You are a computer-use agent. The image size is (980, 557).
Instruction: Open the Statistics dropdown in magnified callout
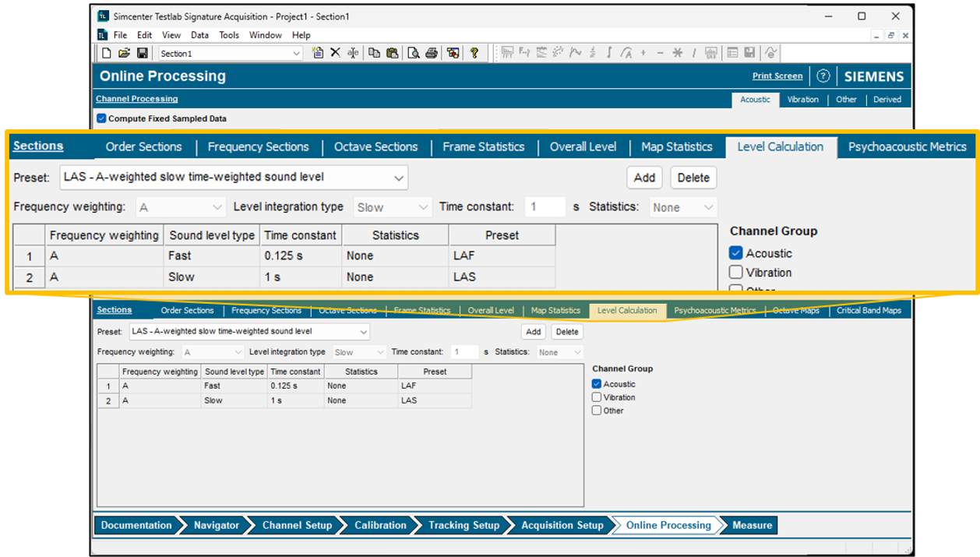(x=708, y=207)
